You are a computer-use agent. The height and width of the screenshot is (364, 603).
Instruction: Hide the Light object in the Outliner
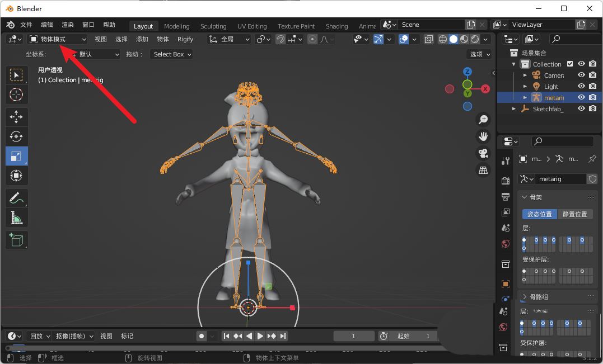(x=581, y=86)
